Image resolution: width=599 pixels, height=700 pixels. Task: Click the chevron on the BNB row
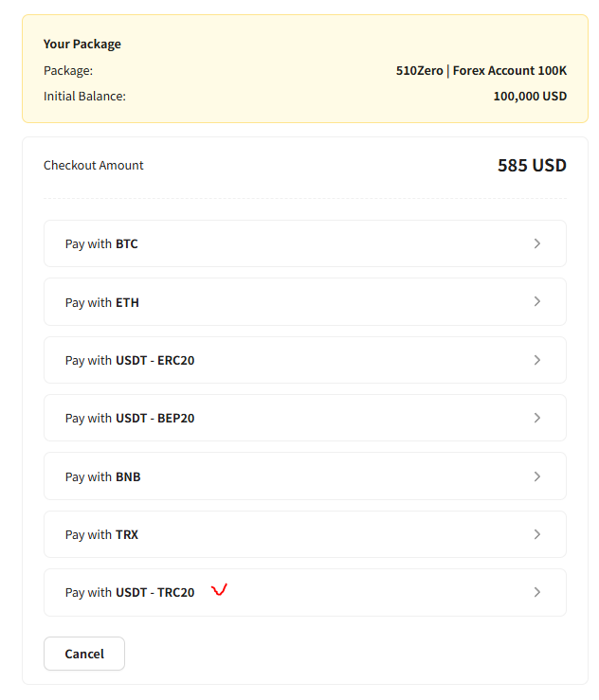[537, 476]
